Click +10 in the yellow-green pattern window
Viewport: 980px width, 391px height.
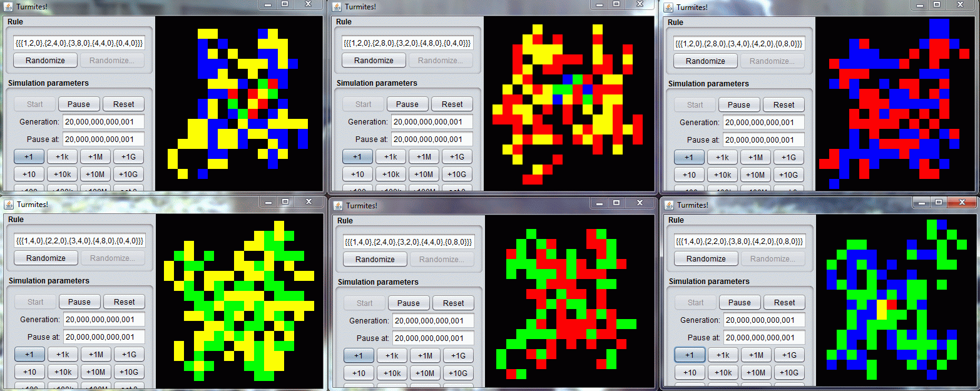[29, 371]
